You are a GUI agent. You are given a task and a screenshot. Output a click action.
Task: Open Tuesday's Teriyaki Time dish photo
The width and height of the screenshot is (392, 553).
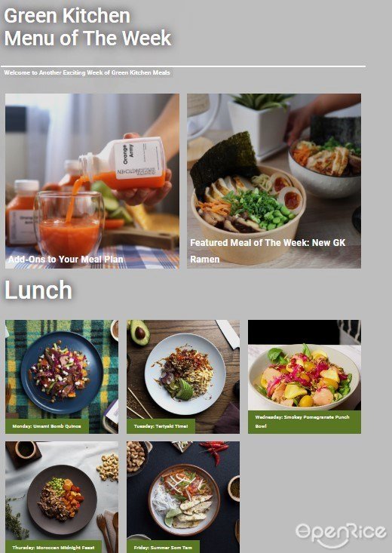[x=183, y=376]
